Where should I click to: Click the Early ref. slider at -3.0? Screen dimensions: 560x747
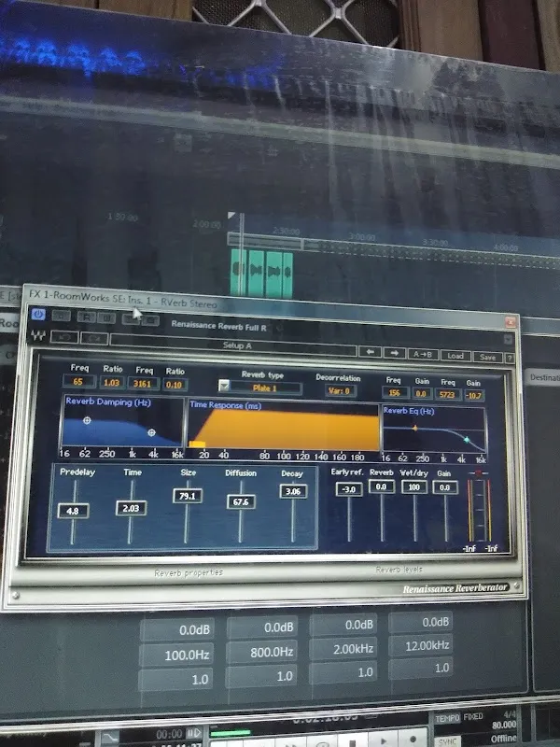point(348,489)
